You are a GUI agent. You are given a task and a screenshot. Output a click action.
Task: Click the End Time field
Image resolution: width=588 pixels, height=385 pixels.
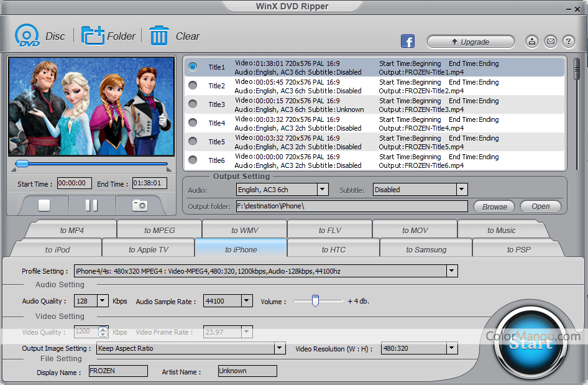tap(150, 183)
